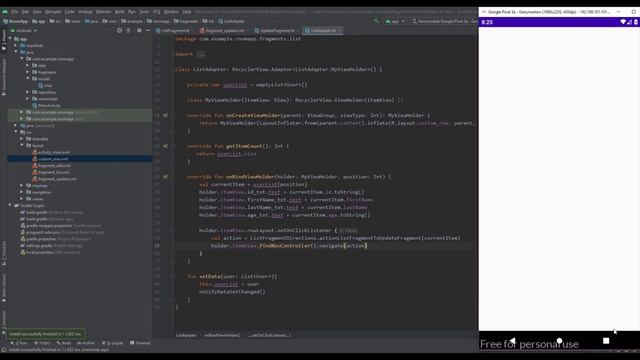640x360 pixels.
Task: Open the Code menu
Action: 70,12
